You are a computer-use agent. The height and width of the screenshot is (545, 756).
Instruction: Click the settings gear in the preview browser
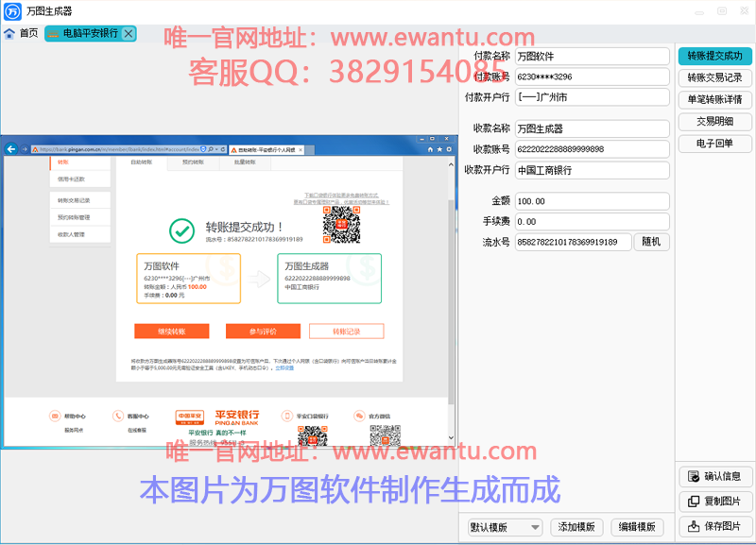pyautogui.click(x=449, y=150)
